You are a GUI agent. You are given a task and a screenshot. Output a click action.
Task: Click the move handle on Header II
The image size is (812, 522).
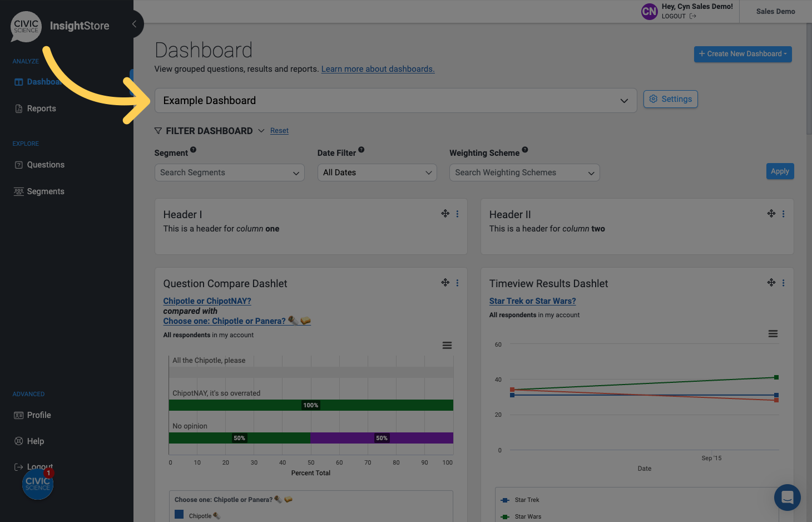click(771, 214)
